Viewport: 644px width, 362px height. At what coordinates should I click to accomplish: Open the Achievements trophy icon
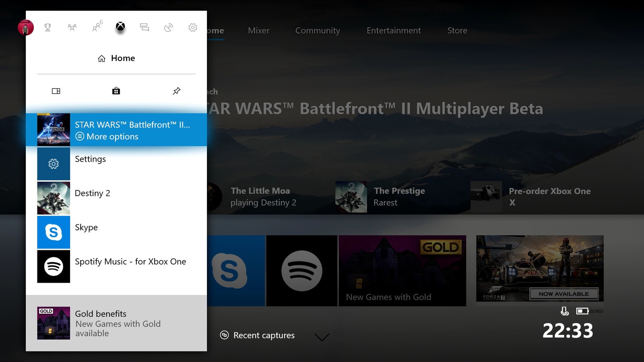[x=47, y=27]
